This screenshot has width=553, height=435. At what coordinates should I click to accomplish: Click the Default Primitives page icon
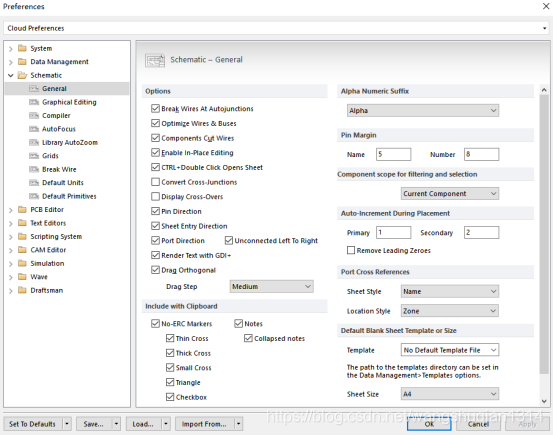[x=34, y=196]
